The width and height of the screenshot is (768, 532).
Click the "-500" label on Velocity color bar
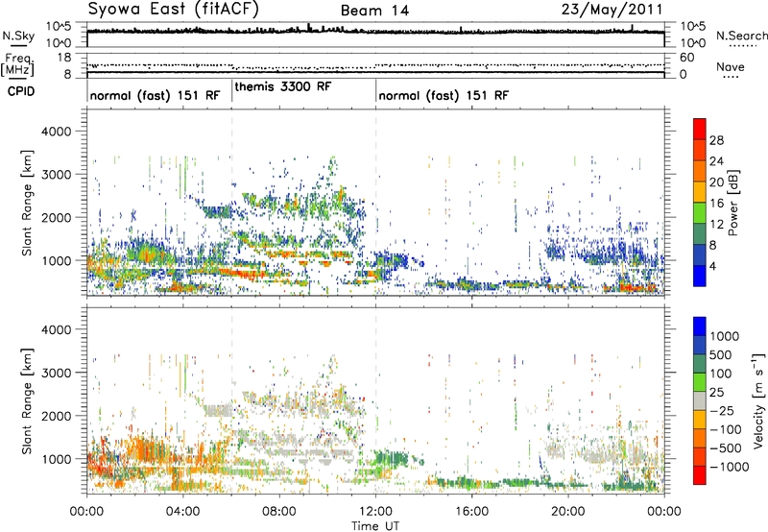coord(725,448)
